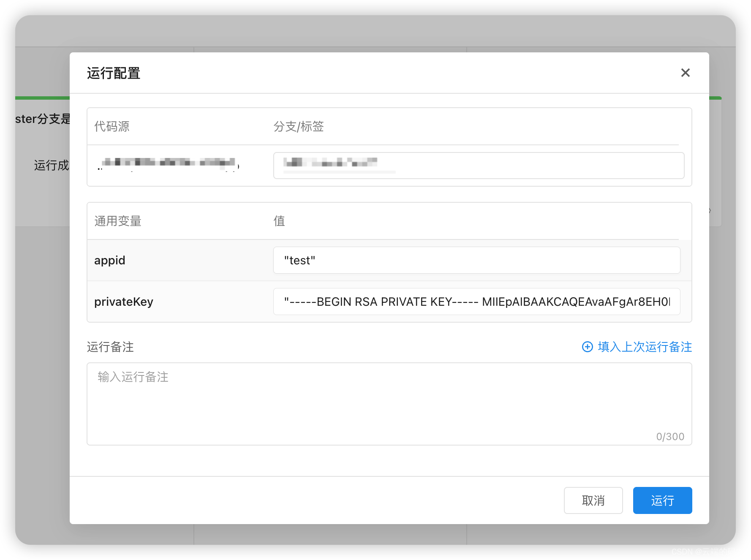Focus the privateKey value input field
The height and width of the screenshot is (560, 751).
tap(476, 302)
